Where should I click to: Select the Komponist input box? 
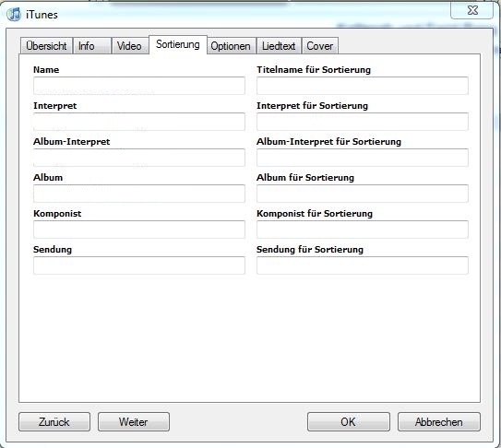point(139,230)
